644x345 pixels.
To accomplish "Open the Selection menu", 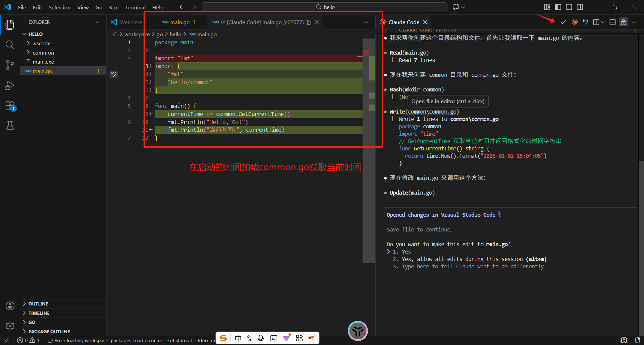I will pyautogui.click(x=59, y=7).
